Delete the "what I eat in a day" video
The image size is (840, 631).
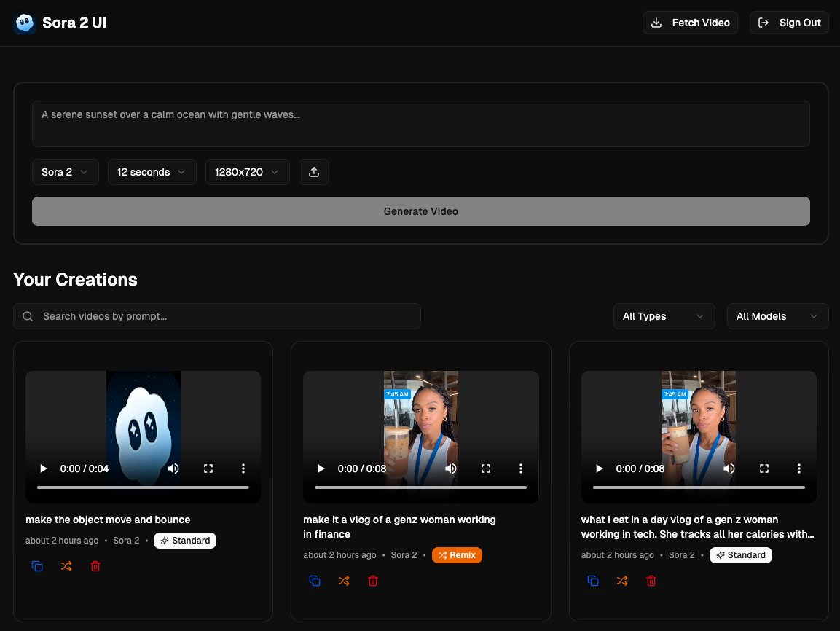[x=651, y=581]
